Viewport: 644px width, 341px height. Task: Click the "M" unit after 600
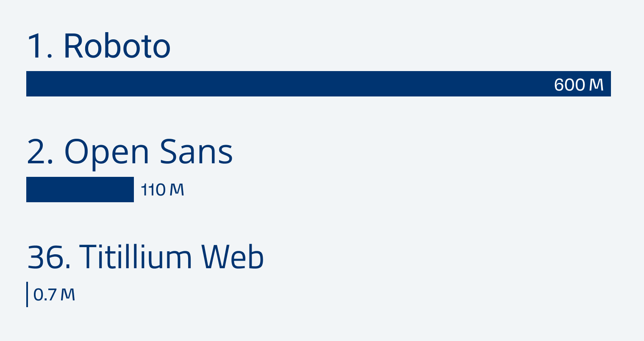click(x=596, y=85)
